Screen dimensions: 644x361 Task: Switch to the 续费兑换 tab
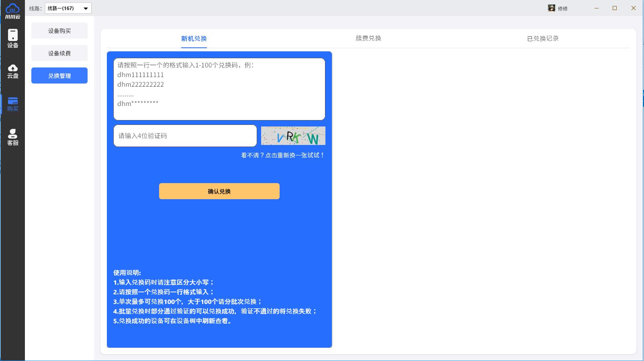[368, 39]
